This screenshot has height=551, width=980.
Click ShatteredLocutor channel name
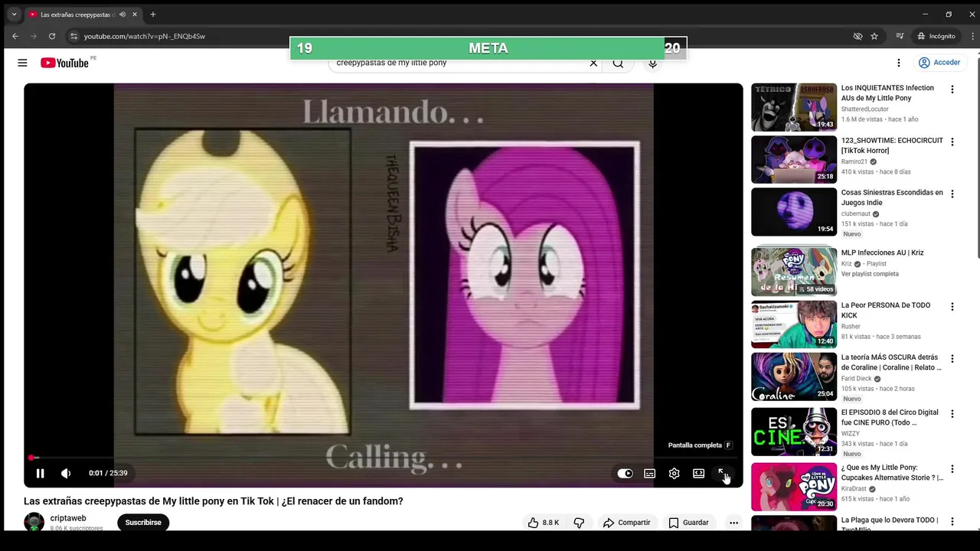[x=865, y=109]
